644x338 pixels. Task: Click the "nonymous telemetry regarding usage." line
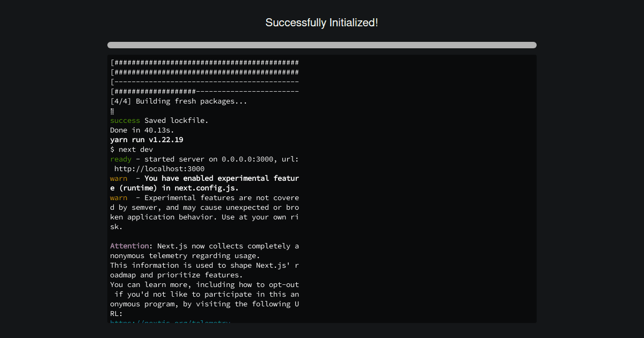pyautogui.click(x=185, y=255)
